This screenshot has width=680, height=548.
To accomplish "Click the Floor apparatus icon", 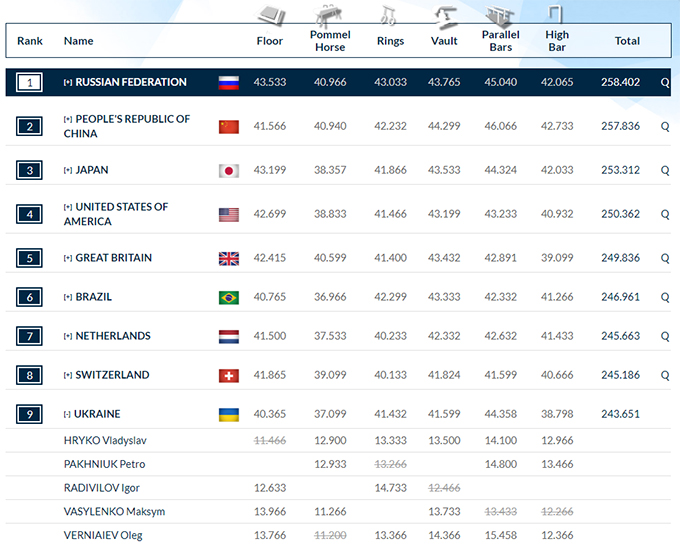I will click(x=271, y=15).
